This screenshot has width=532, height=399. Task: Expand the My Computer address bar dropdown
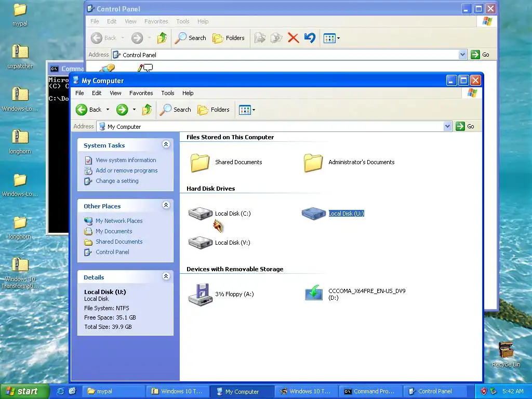[x=447, y=126]
